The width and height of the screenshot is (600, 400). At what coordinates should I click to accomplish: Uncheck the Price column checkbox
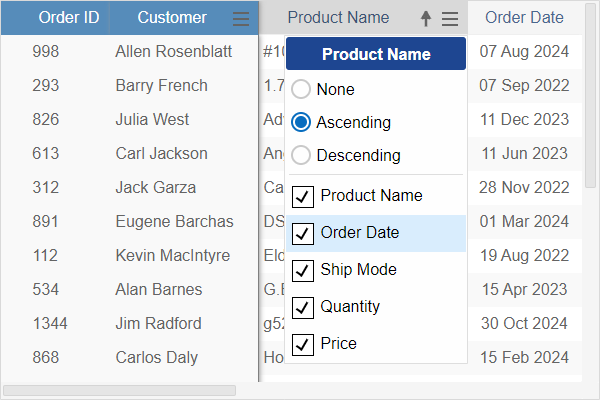pyautogui.click(x=303, y=344)
